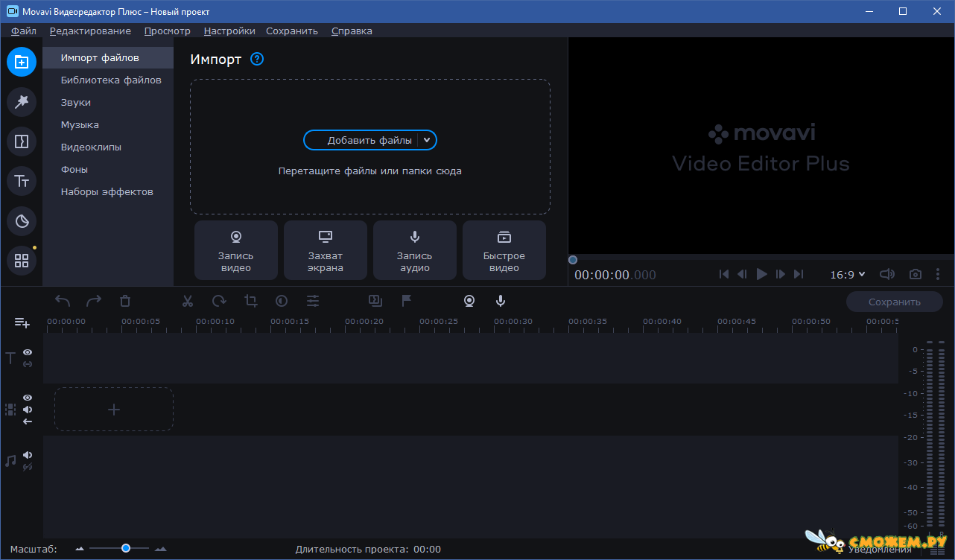Open the Редактирование menu
Image resolution: width=955 pixels, height=560 pixels.
pyautogui.click(x=90, y=31)
